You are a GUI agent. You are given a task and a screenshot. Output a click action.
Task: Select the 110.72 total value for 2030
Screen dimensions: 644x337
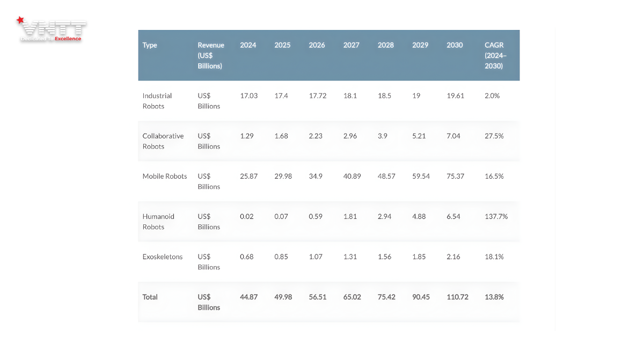coord(458,297)
